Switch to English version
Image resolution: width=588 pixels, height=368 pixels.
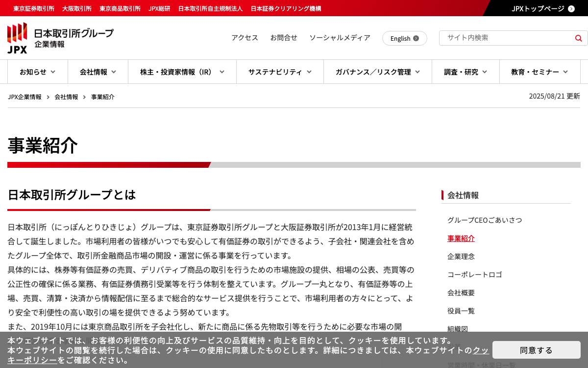point(405,38)
